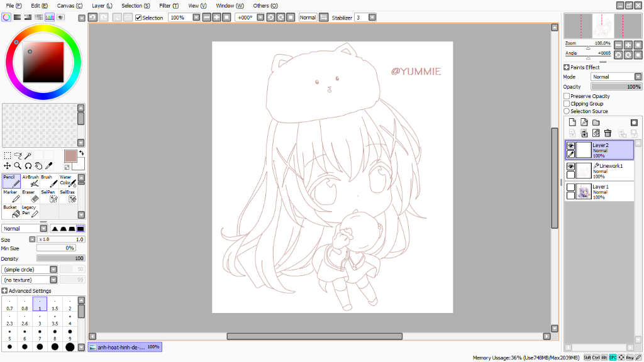The width and height of the screenshot is (644, 362).
Task: Choose the SelPen tool
Action: click(x=49, y=196)
